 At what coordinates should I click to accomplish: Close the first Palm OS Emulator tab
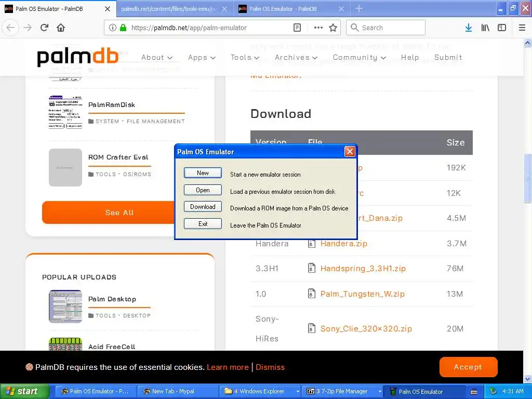[107, 9]
